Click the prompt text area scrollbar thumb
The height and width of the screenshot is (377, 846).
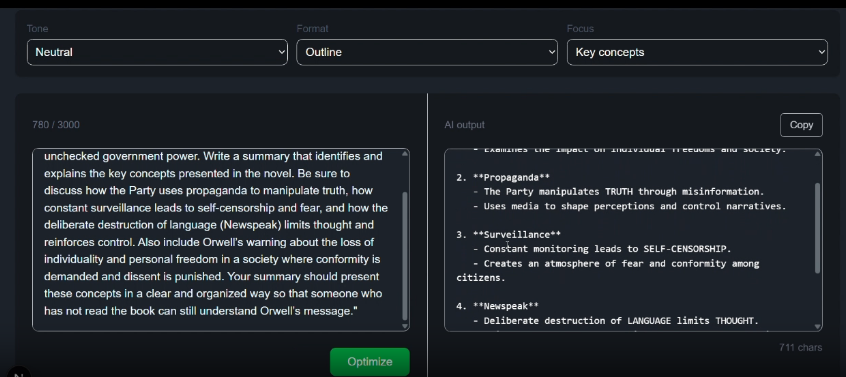tap(405, 256)
